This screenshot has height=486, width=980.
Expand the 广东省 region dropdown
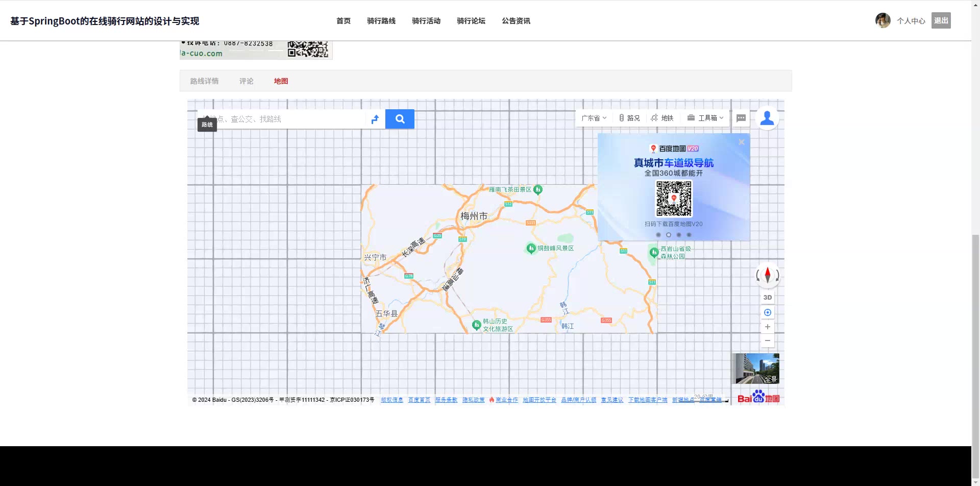tap(594, 118)
